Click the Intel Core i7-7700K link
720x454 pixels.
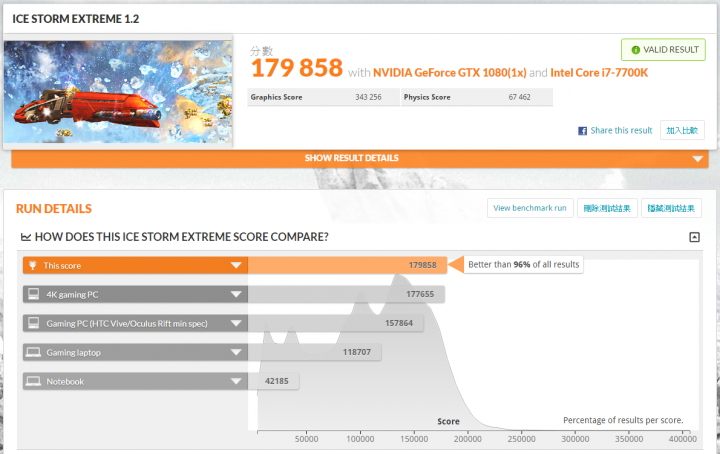599,73
